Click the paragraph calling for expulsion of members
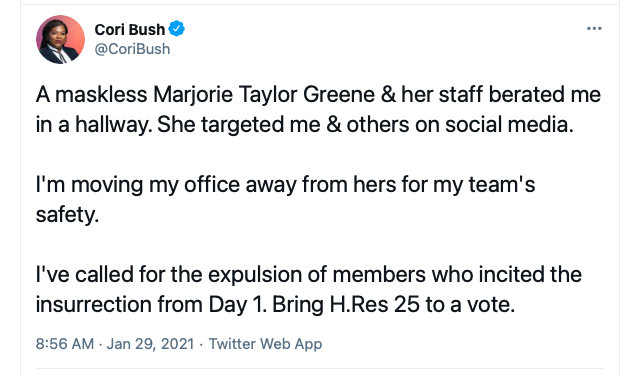Image resolution: width=625 pixels, height=377 pixels. pyautogui.click(x=309, y=289)
